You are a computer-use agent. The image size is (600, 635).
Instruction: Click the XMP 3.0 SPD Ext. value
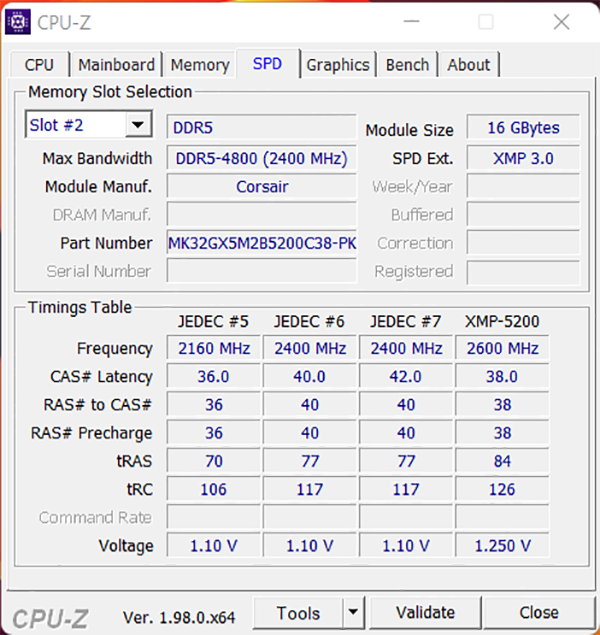(x=523, y=158)
